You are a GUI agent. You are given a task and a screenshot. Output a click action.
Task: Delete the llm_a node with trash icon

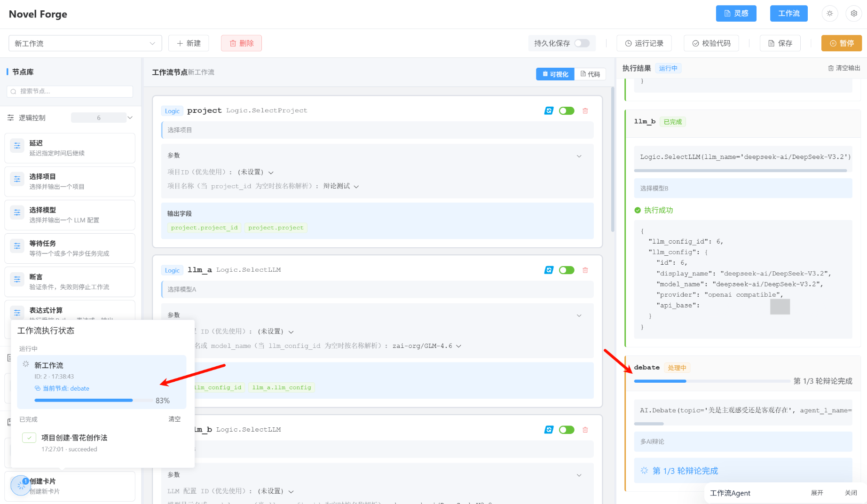(585, 270)
